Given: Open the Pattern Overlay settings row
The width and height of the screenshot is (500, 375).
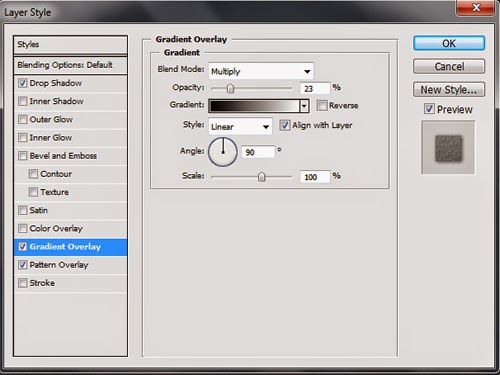Looking at the screenshot, I should click(70, 265).
